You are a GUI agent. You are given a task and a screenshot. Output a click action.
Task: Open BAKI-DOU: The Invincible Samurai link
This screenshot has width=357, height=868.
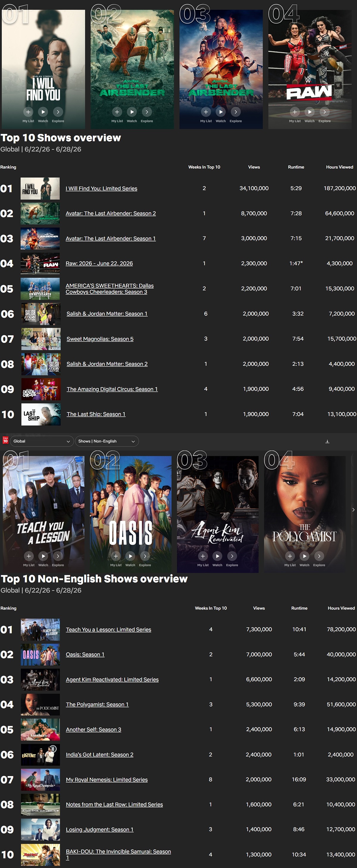coord(118,855)
